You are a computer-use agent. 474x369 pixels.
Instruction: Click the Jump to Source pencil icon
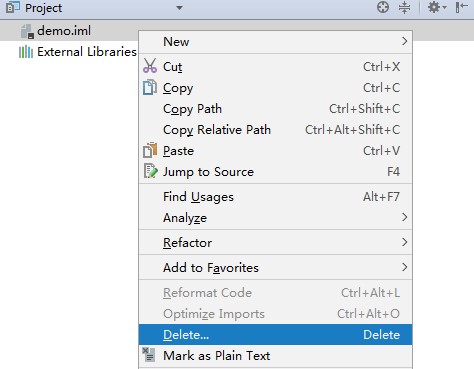click(x=150, y=171)
